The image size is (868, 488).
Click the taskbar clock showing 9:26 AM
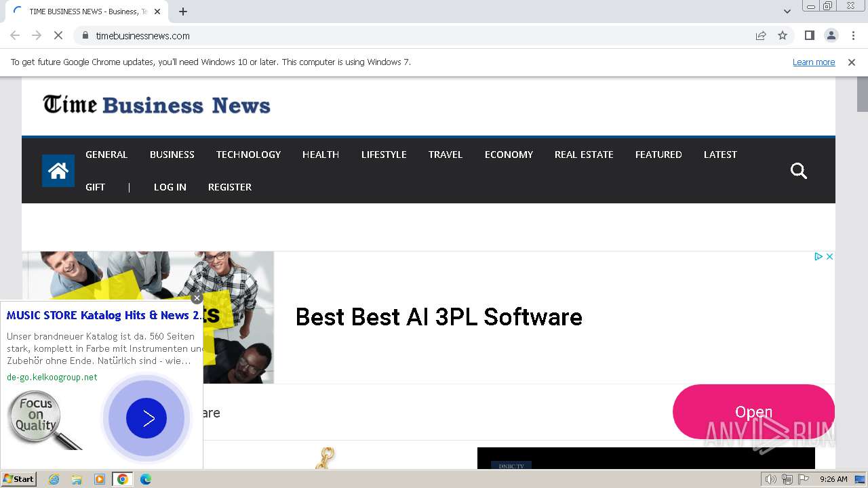(x=833, y=479)
